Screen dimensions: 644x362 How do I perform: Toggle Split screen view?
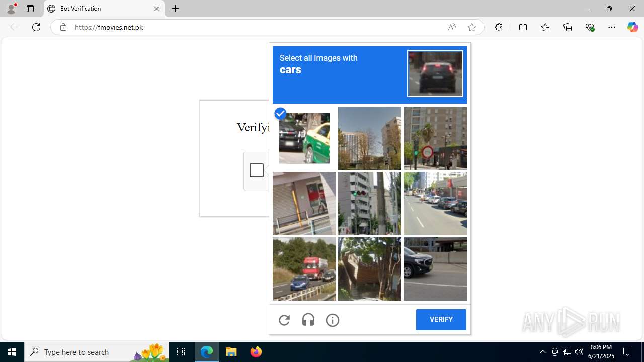[x=523, y=27]
